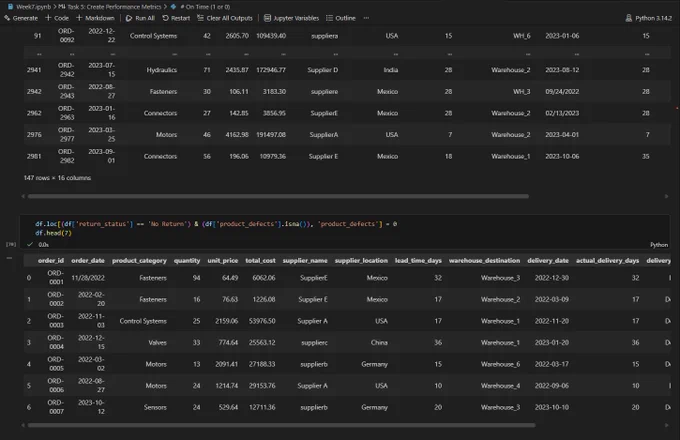Click the Generate sparkle icon
The image size is (680, 440).
click(7, 18)
